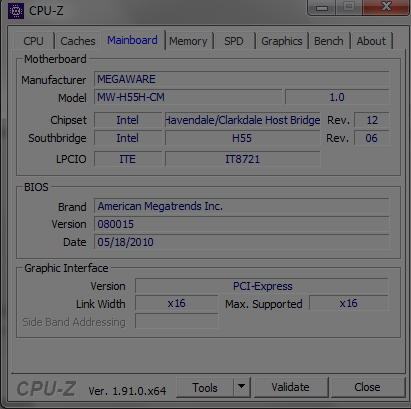Go to the Memory tab
This screenshot has width=411, height=409.
tap(188, 41)
